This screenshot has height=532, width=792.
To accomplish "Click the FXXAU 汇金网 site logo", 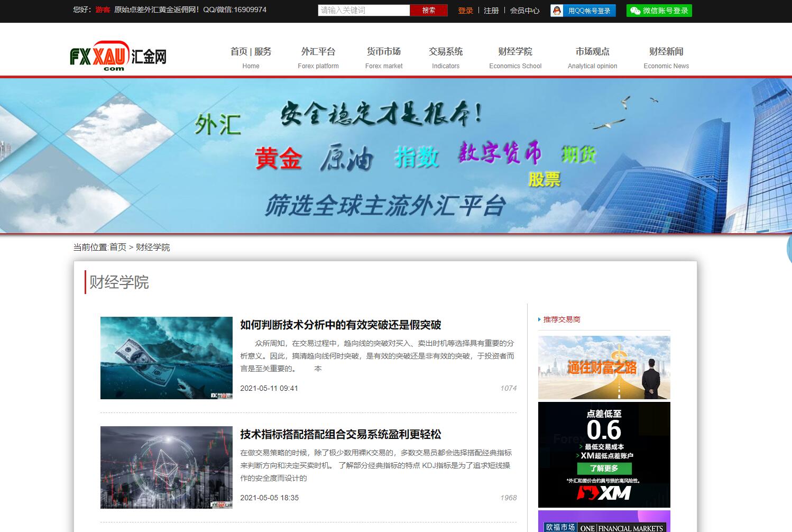I will [118, 56].
